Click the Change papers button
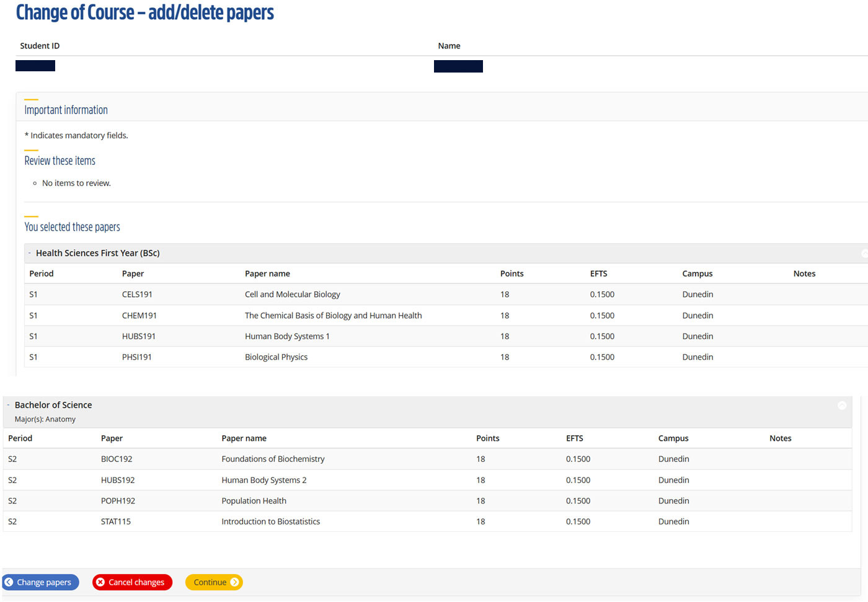Viewport: 868px width, 602px height. tap(41, 582)
